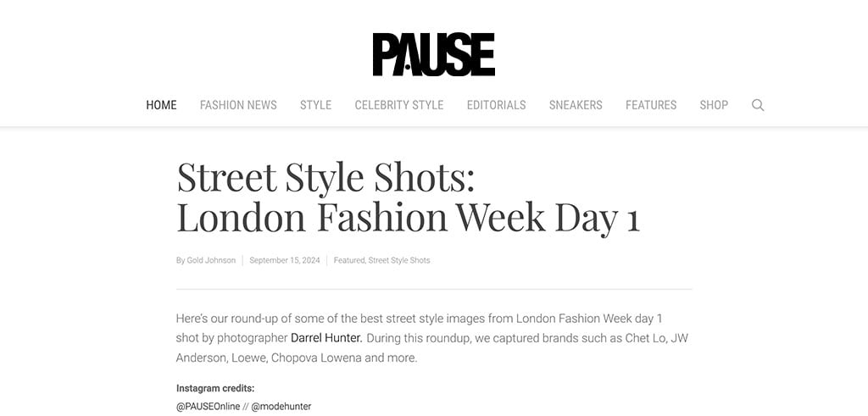Screen dimensions: 868x416
Task: Open the Featured category link
Action: click(348, 260)
